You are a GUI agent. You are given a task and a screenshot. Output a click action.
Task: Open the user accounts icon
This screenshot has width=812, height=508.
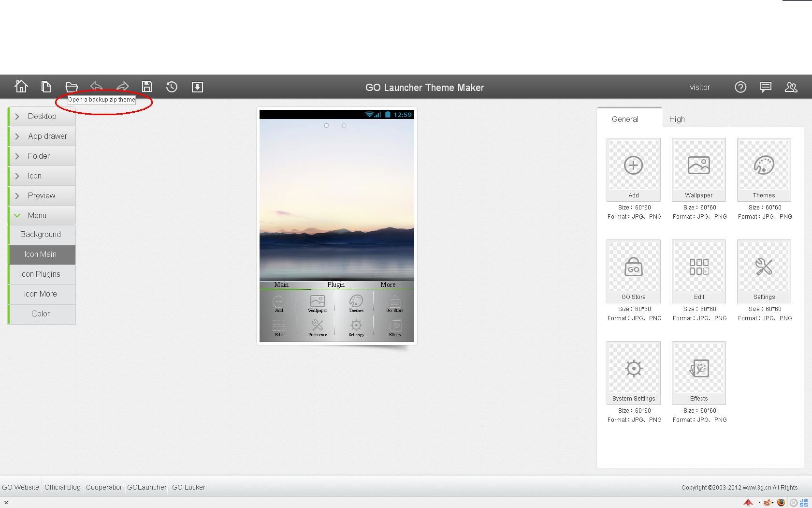coord(791,87)
